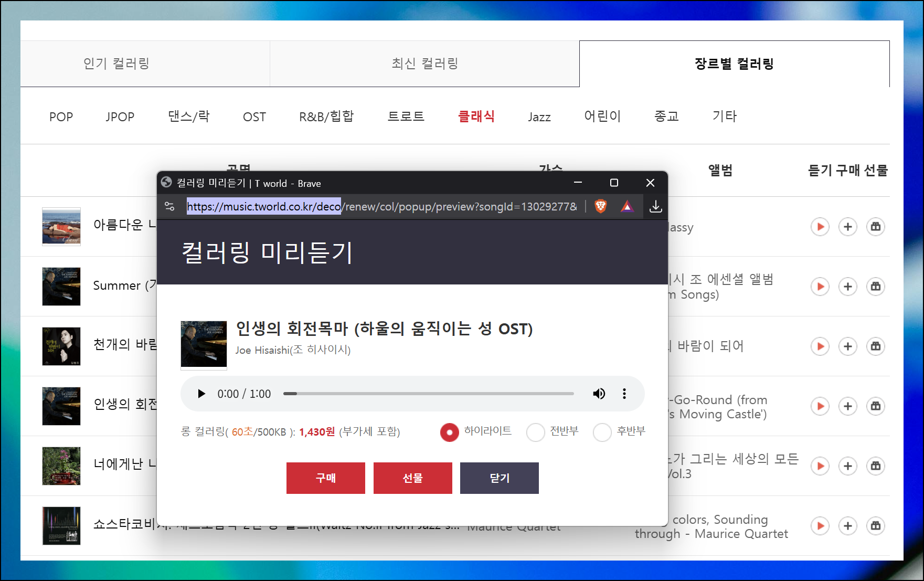Select the 전반부 radio option
Image resolution: width=924 pixels, height=581 pixels.
pyautogui.click(x=535, y=432)
